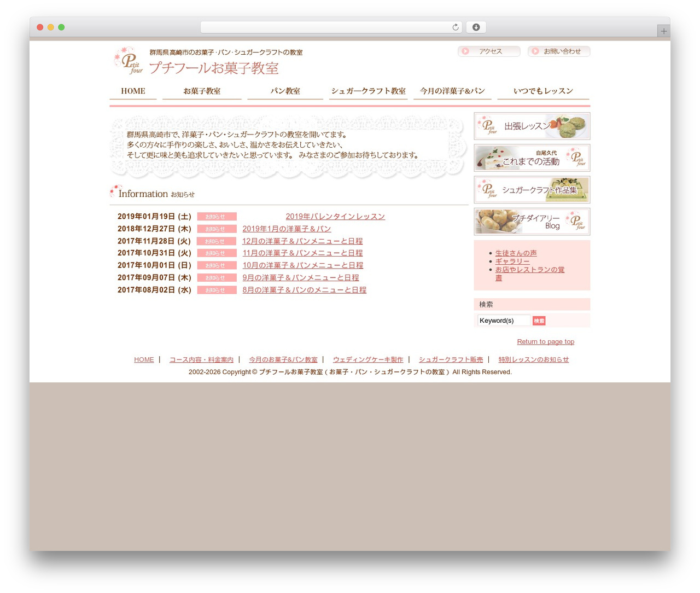The height and width of the screenshot is (593, 700).
Task: Open footer コース内容・料金案内 link
Action: (x=201, y=360)
